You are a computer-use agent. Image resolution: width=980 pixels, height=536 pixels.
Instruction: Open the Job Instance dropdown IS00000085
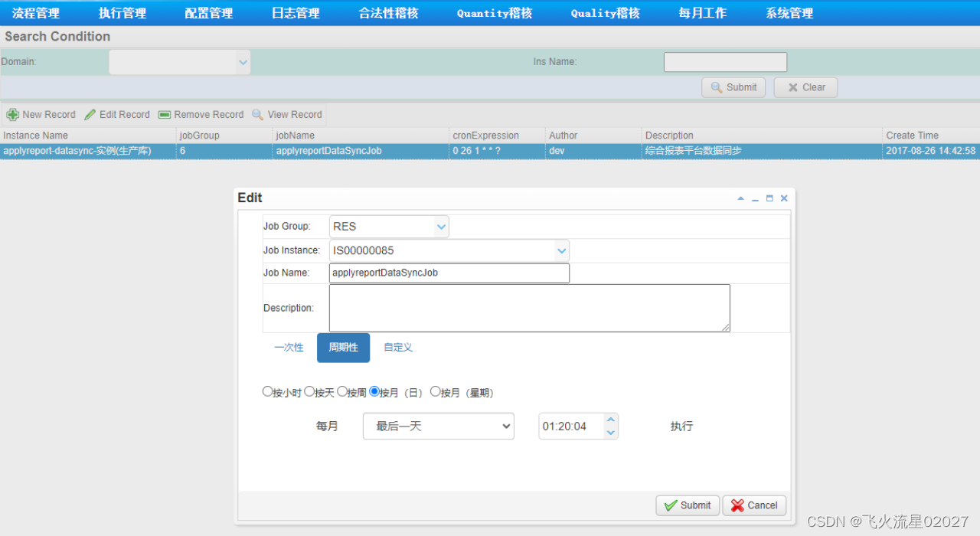(x=561, y=250)
